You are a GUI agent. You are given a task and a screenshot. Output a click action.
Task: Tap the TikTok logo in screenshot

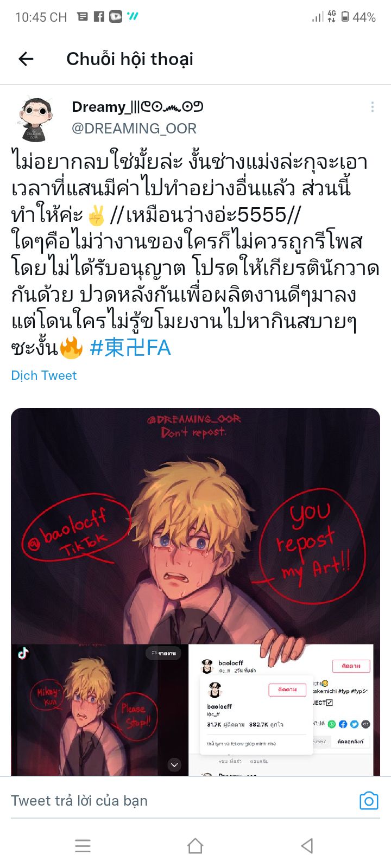23,653
